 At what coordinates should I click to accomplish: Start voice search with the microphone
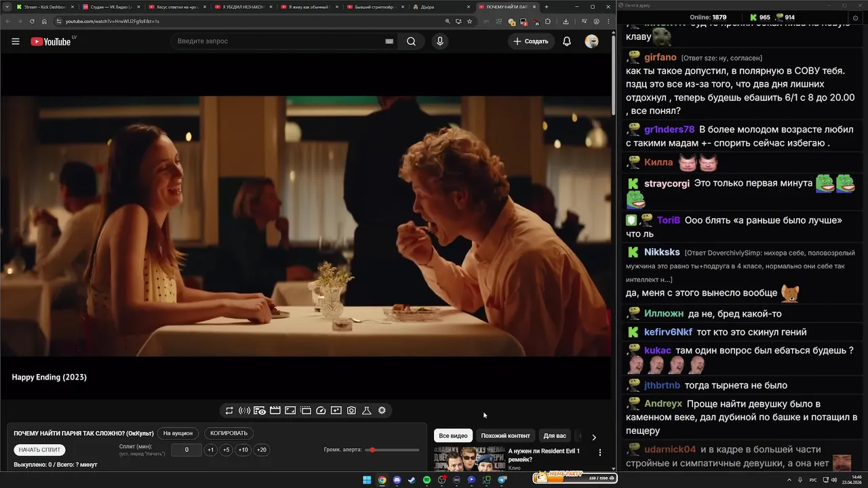[440, 41]
